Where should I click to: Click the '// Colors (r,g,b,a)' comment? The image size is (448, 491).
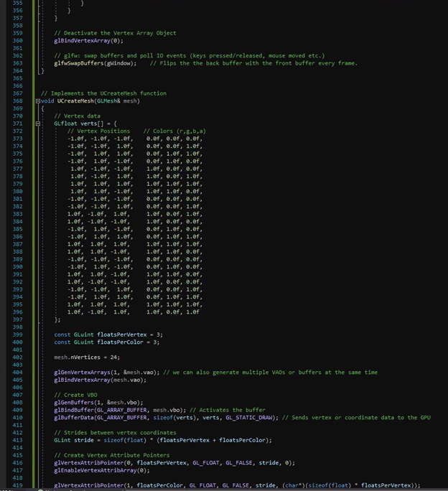[x=174, y=131]
